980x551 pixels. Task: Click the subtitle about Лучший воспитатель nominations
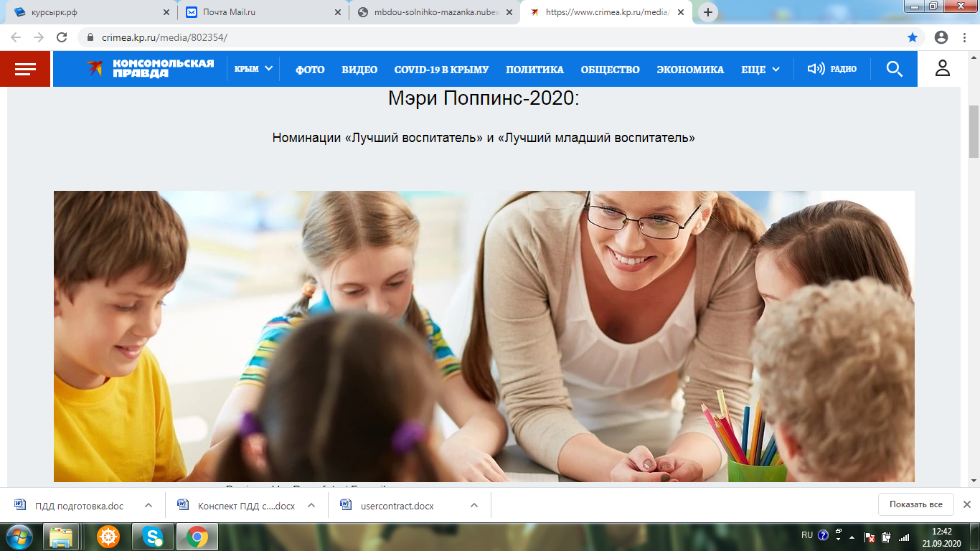(484, 138)
